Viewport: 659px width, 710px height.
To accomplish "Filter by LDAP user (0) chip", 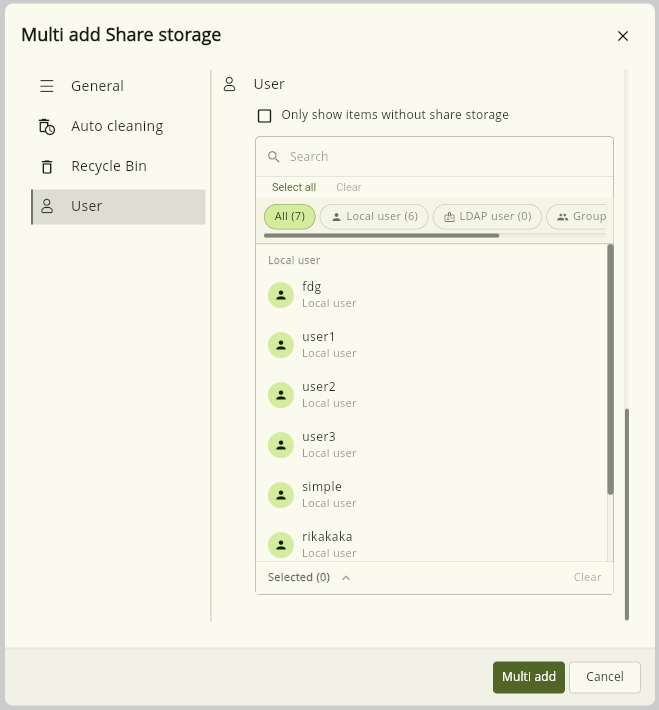I will [487, 216].
